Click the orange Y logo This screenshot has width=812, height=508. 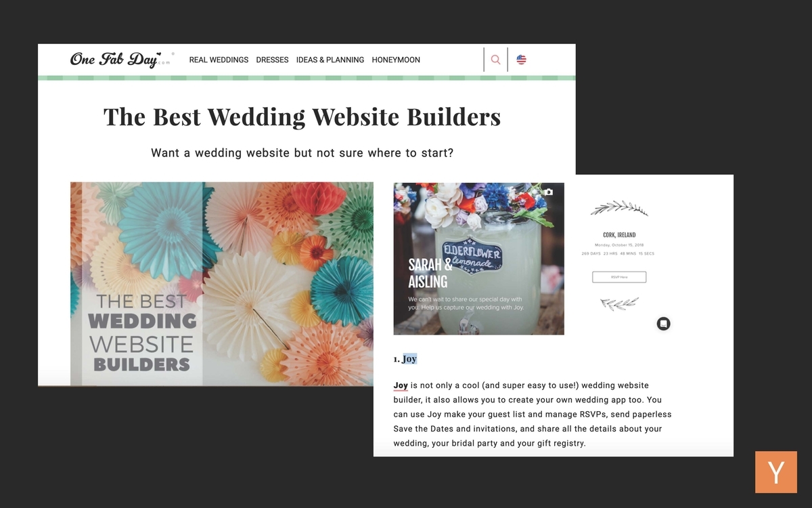tap(776, 471)
